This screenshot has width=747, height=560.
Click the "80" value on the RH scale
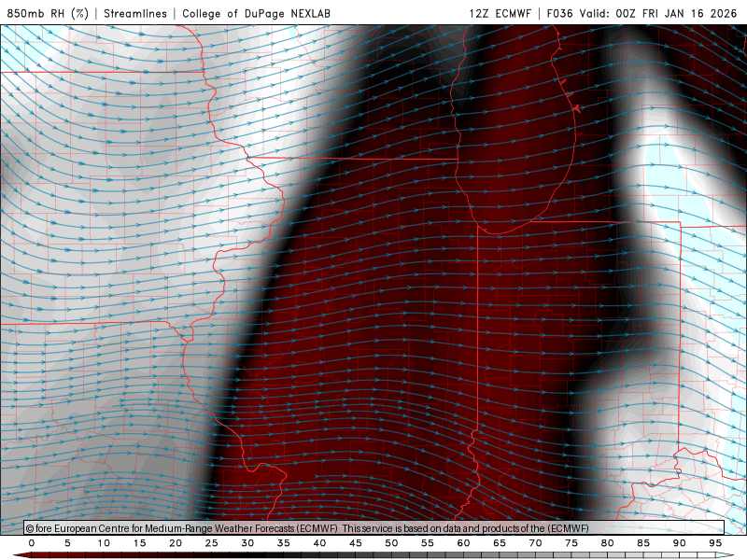tap(608, 543)
